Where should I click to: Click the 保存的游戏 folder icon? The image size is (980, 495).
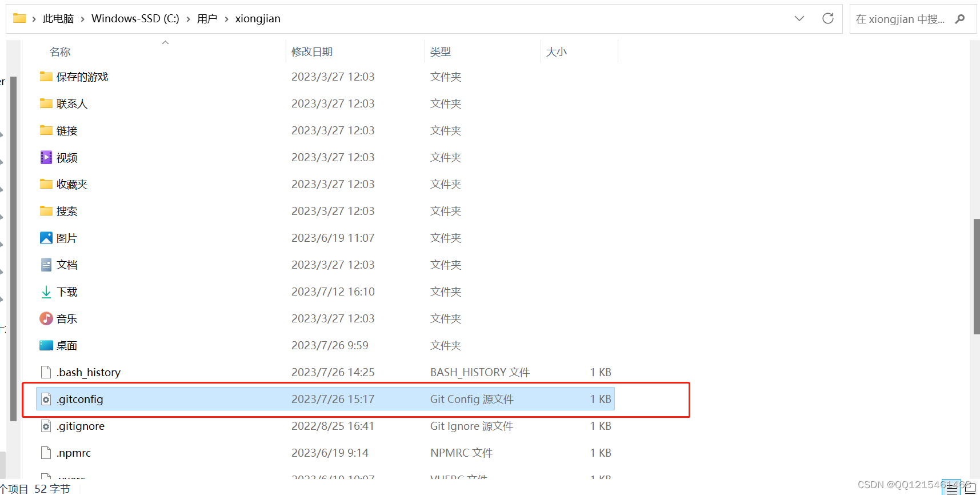click(46, 77)
